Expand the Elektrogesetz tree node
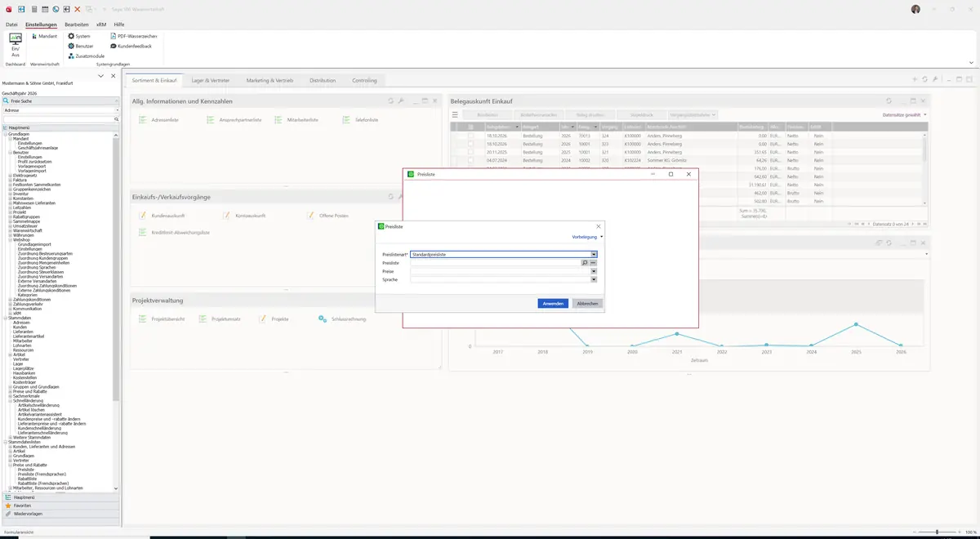 pyautogui.click(x=11, y=175)
